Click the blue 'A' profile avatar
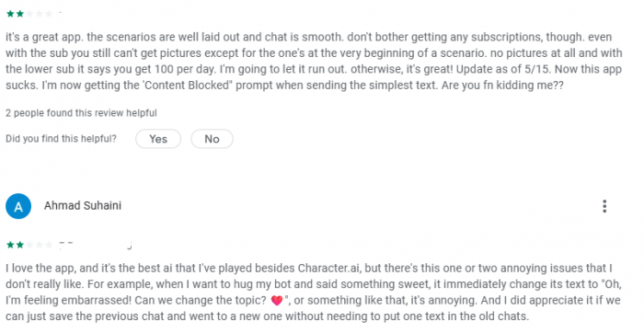The width and height of the screenshot is (644, 333). 18,206
